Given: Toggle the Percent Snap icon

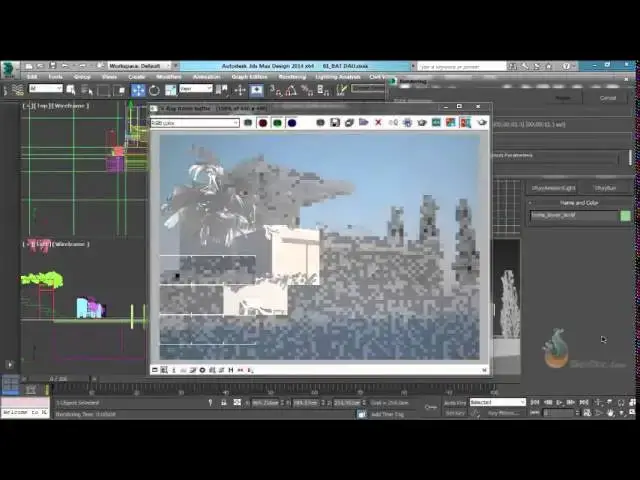Looking at the screenshot, I should click(x=307, y=90).
